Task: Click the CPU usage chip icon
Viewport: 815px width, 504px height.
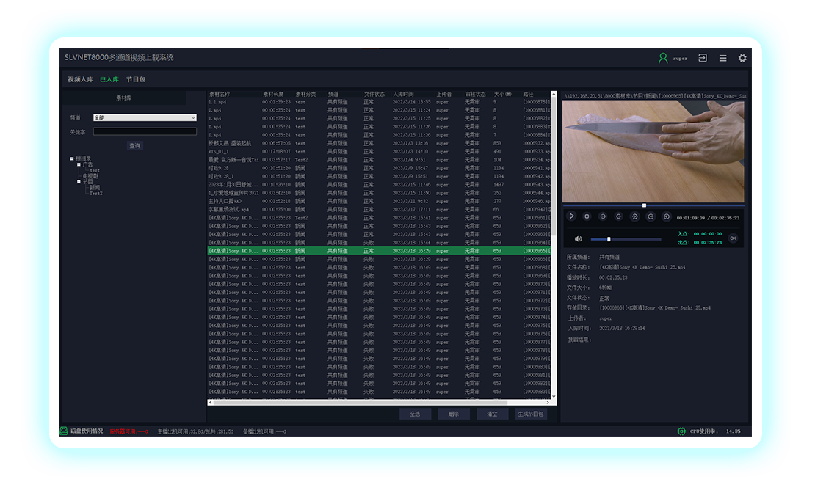Action: [681, 431]
